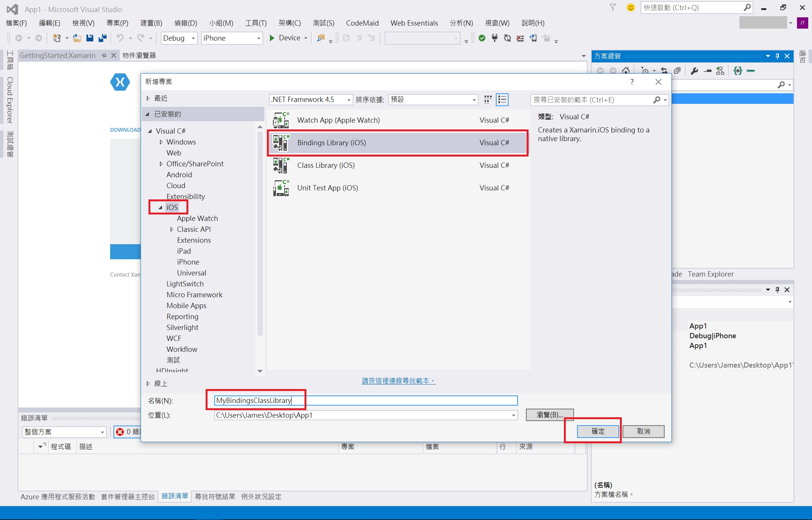Select iPad under iOS tree
Image resolution: width=812 pixels, height=520 pixels.
click(x=184, y=251)
